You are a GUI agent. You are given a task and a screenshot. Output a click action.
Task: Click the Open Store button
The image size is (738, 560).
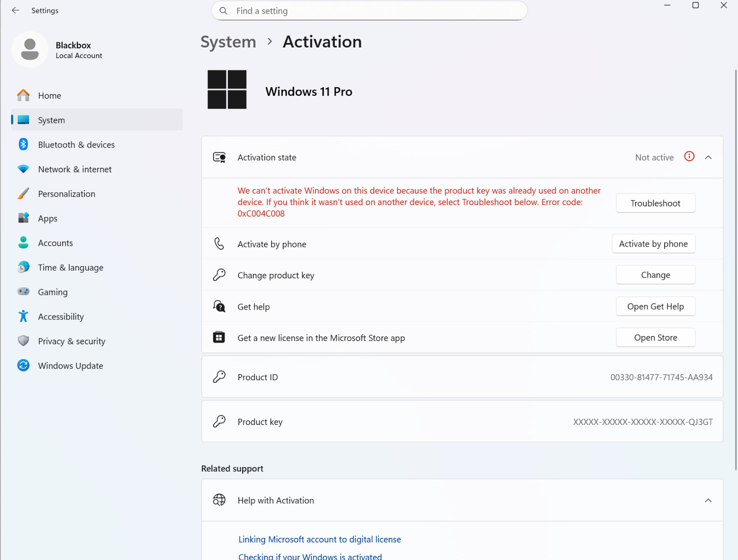click(655, 337)
